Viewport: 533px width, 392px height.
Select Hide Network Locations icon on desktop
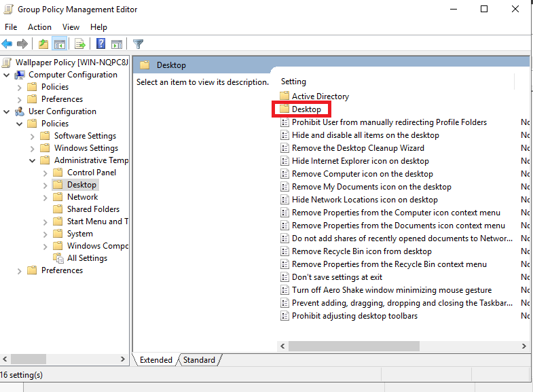pos(365,200)
